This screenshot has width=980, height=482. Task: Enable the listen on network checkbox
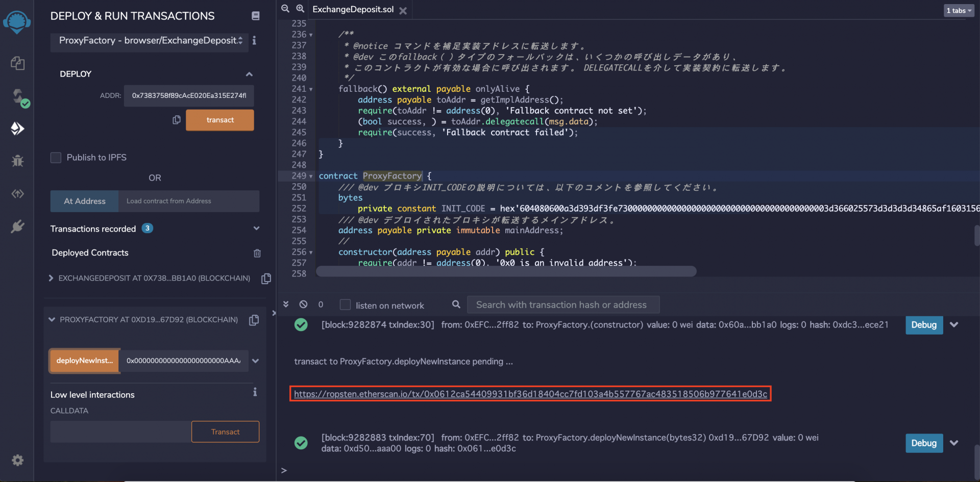click(345, 305)
